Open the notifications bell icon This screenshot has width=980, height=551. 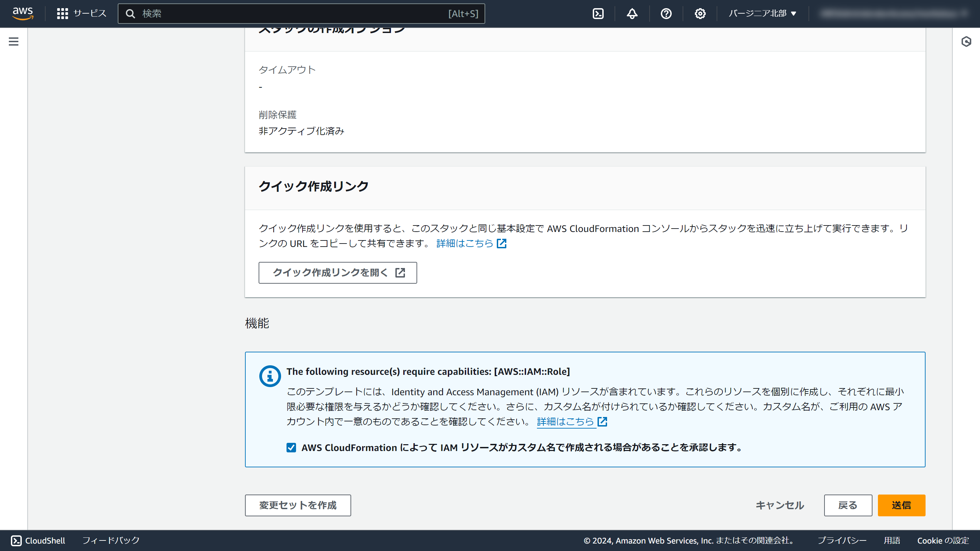click(x=632, y=13)
